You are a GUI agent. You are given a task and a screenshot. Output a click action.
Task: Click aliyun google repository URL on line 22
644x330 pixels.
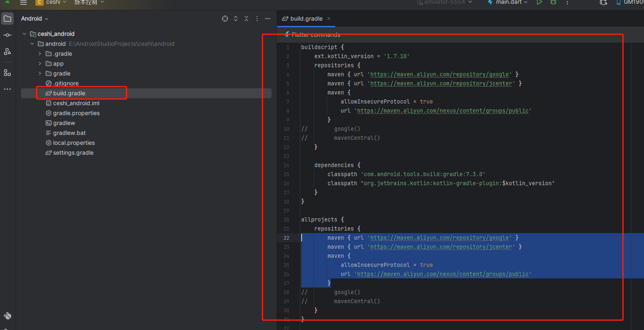pos(440,238)
